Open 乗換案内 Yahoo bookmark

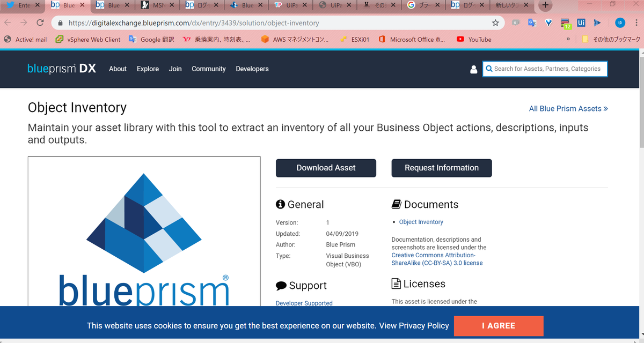216,39
